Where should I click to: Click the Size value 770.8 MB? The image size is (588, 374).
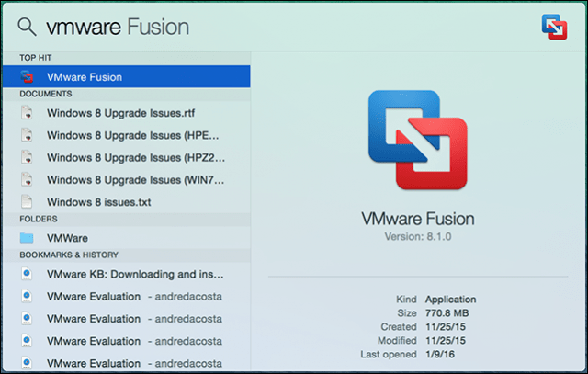(447, 313)
